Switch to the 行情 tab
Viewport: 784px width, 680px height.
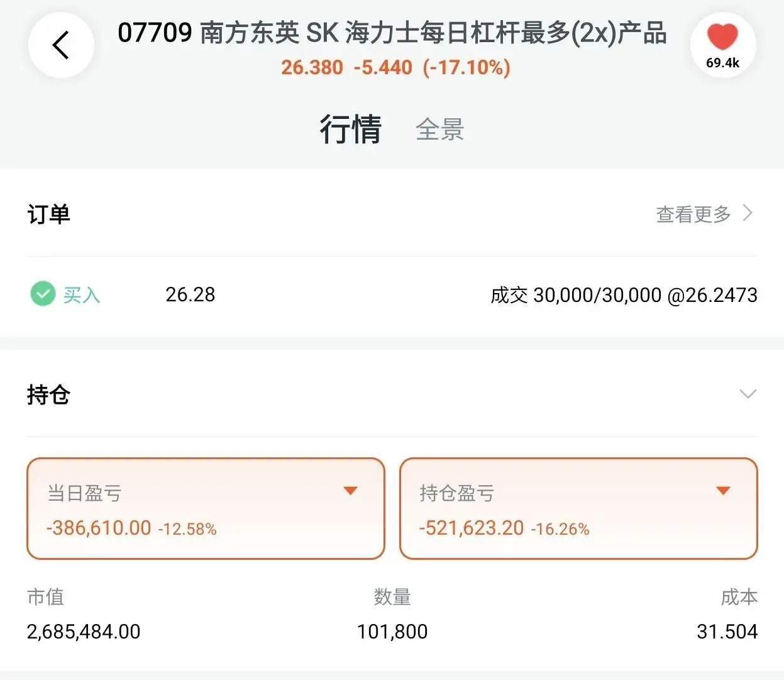tap(351, 129)
